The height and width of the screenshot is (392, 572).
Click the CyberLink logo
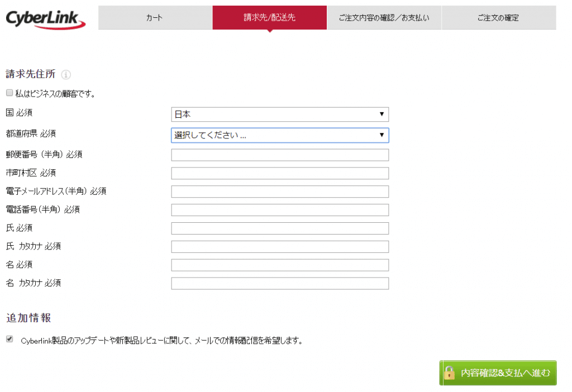pyautogui.click(x=46, y=18)
